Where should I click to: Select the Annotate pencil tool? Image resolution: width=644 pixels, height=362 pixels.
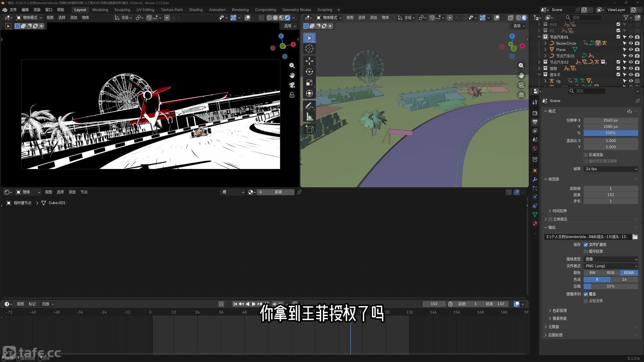309,106
